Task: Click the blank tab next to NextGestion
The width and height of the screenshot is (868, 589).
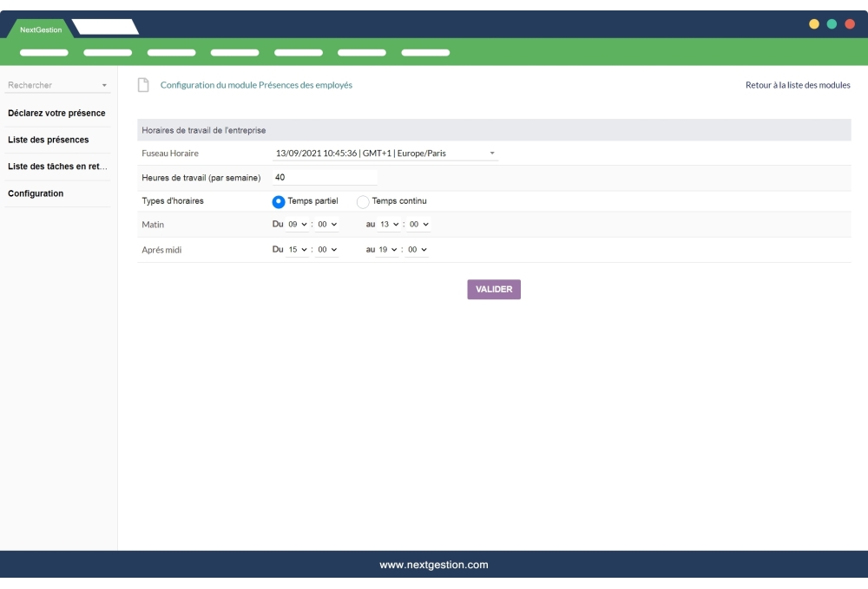Action: (106, 28)
